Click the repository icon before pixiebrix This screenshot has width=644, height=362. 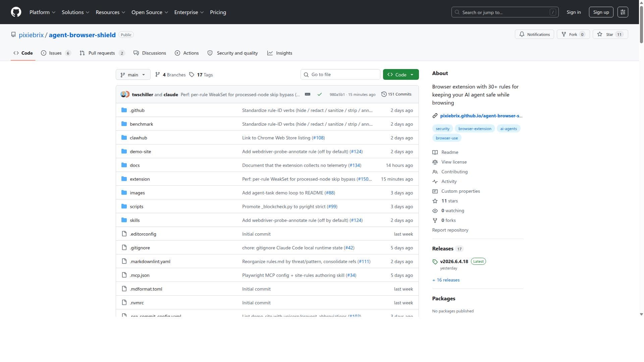pos(13,35)
